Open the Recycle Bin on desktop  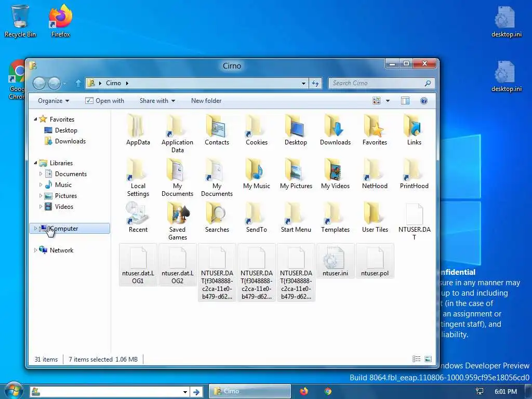[20, 20]
